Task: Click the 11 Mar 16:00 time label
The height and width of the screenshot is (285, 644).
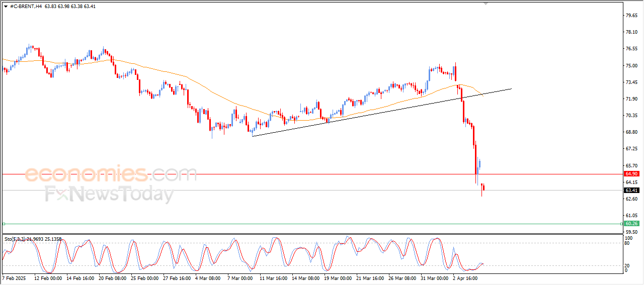Action: click(x=273, y=277)
